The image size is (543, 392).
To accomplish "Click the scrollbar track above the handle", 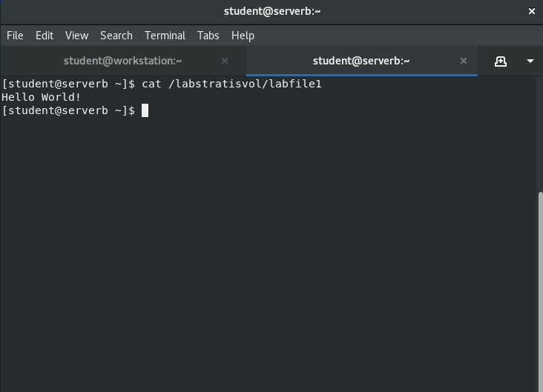I will click(x=539, y=133).
